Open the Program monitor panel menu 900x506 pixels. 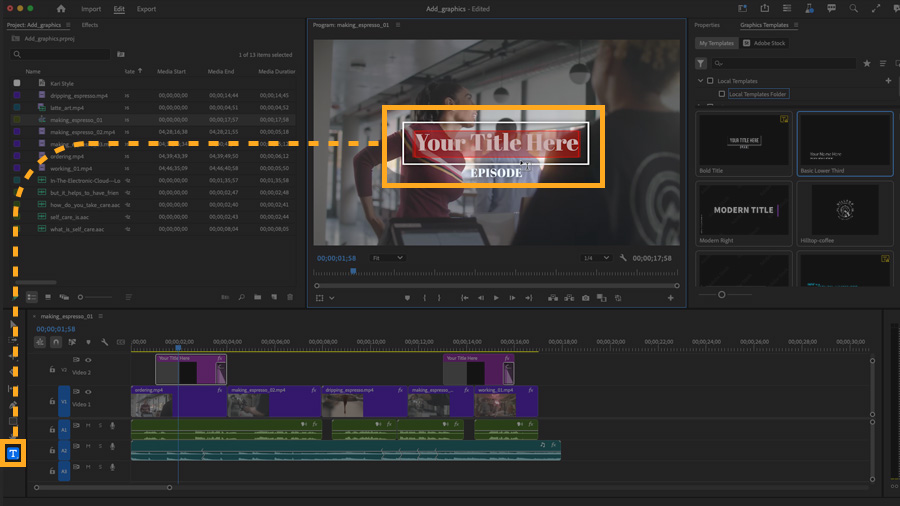(398, 25)
